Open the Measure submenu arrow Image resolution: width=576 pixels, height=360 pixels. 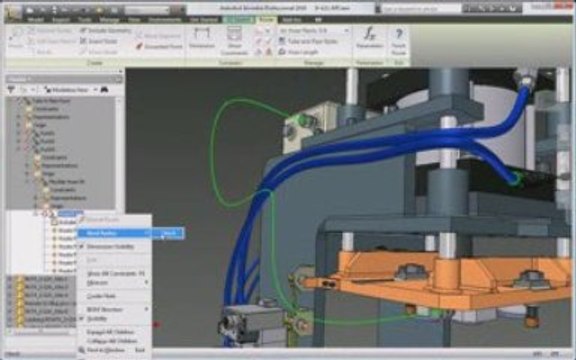click(x=147, y=282)
